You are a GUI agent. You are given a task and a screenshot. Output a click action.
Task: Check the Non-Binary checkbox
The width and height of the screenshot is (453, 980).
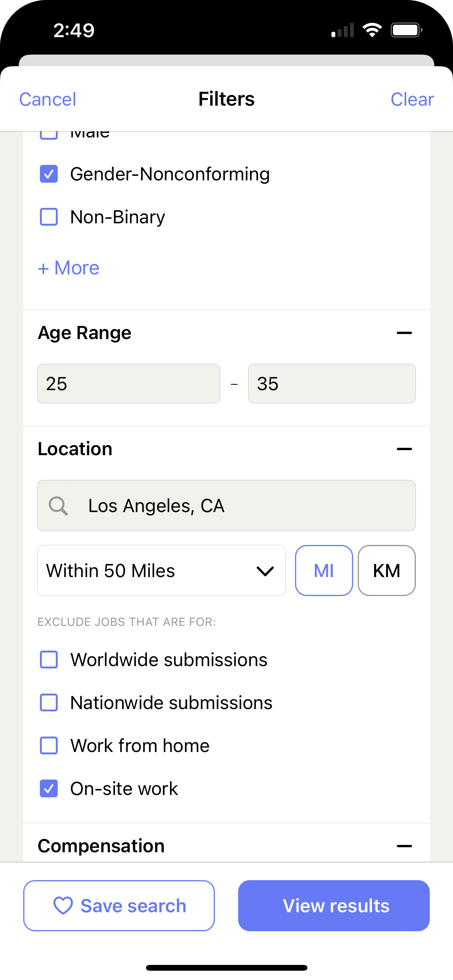(49, 217)
